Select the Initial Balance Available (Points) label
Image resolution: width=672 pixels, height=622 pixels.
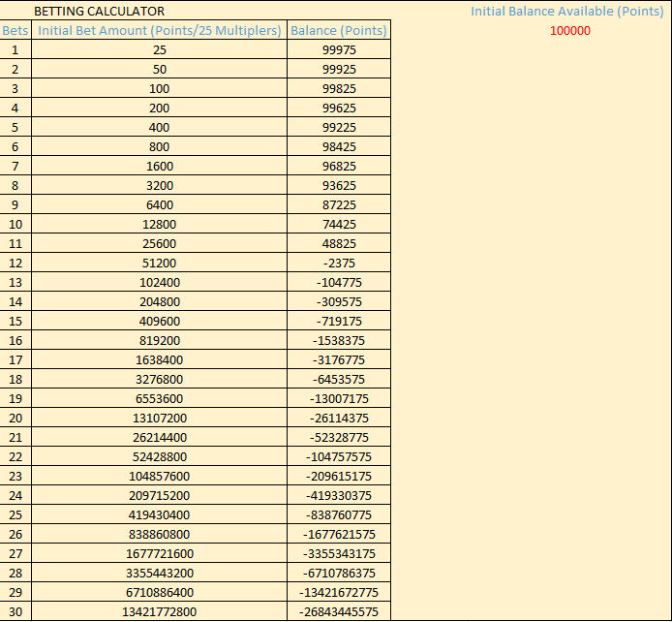(x=567, y=12)
